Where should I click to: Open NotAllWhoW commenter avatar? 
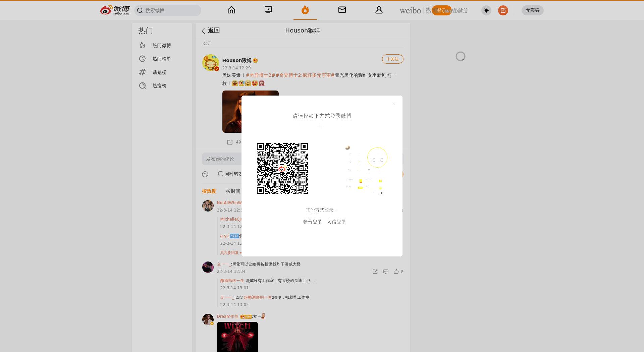tap(208, 206)
